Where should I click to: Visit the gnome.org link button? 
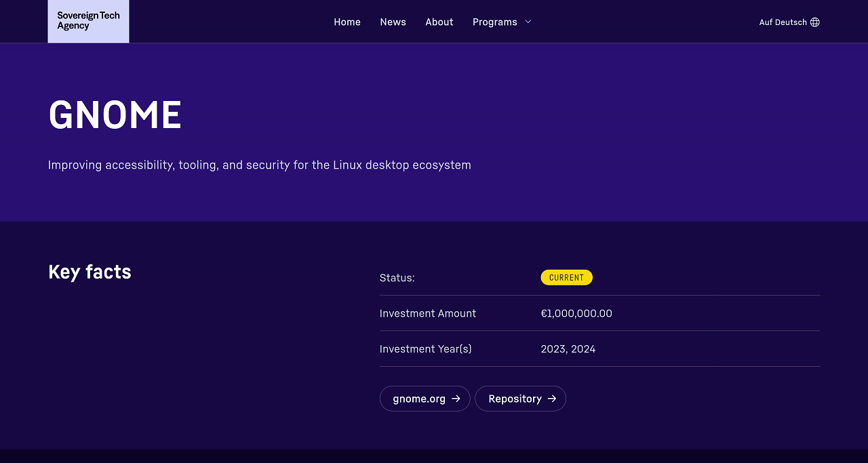425,399
